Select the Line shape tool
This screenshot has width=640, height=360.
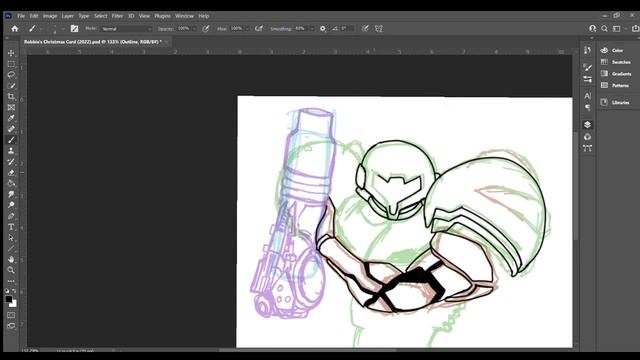pos(11,249)
